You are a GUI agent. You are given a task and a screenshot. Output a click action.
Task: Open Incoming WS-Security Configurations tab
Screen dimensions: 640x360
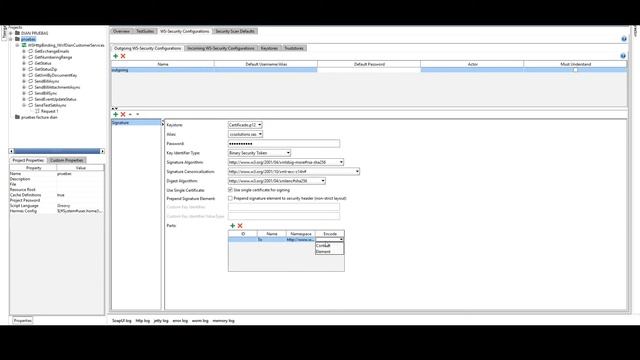click(221, 48)
